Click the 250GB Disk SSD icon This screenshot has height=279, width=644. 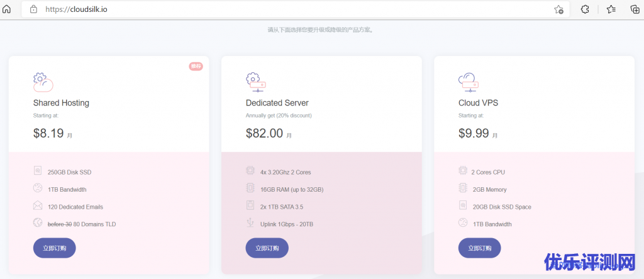(38, 171)
